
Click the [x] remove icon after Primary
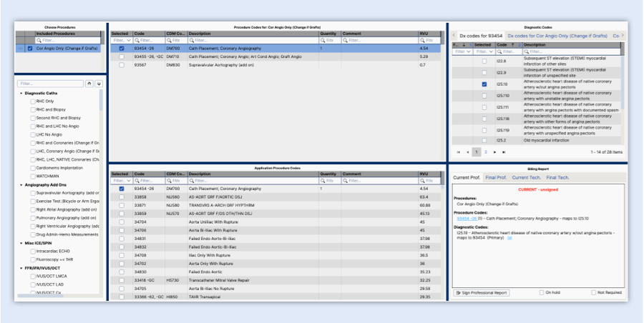509,238
